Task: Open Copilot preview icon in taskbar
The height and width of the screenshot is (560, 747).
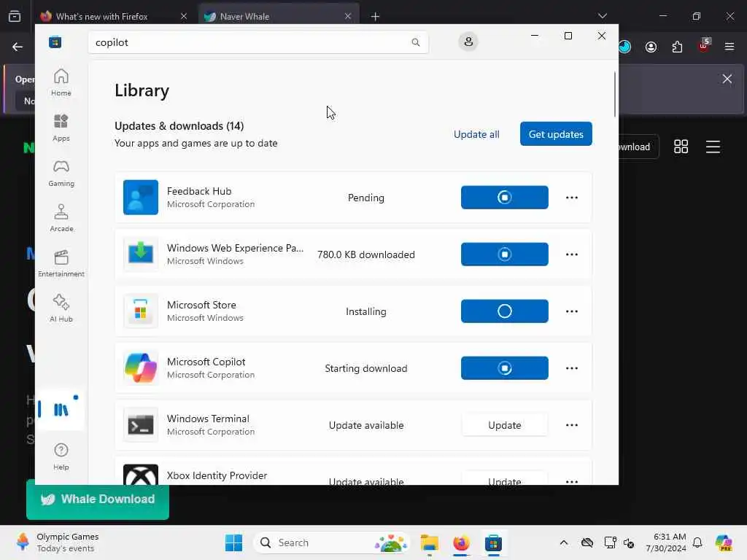Action: point(723,542)
